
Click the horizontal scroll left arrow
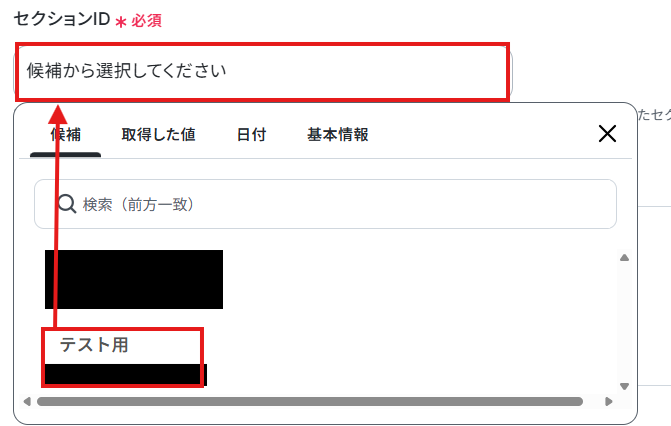(x=27, y=402)
